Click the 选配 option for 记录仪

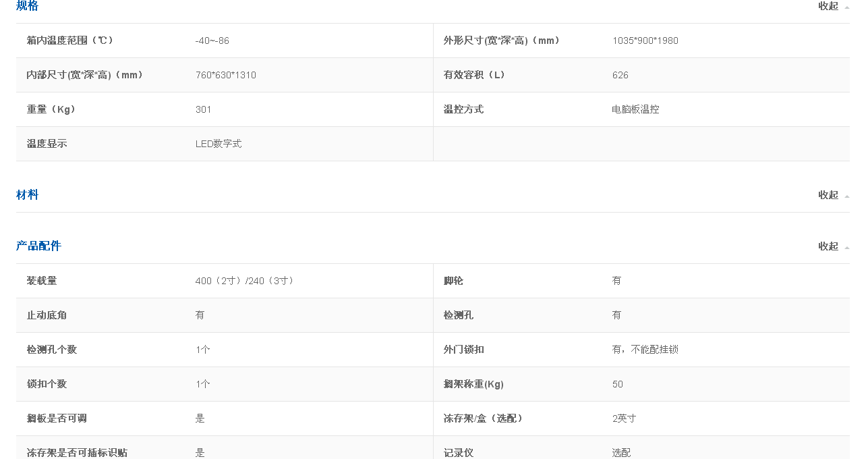621,452
